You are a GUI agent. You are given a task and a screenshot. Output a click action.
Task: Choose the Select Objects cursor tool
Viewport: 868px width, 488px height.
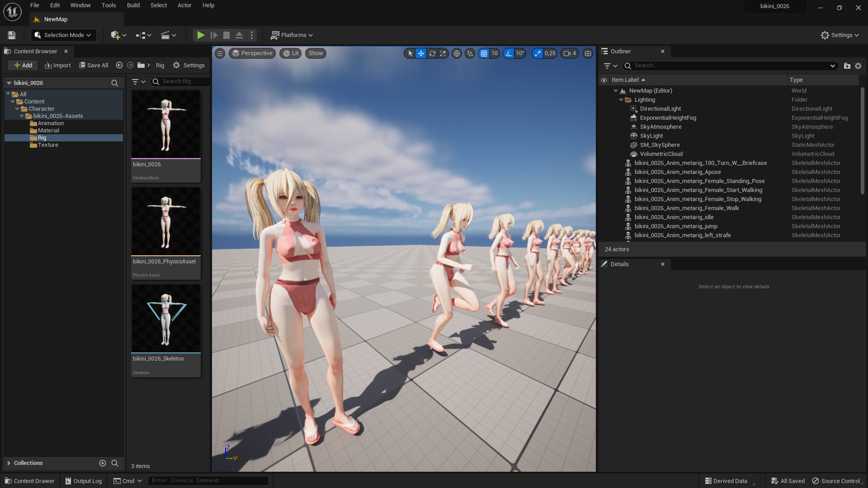410,53
